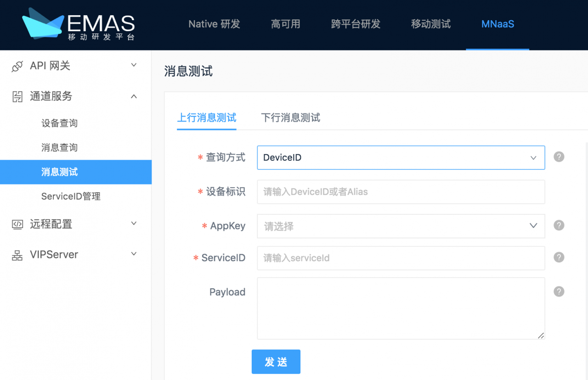Viewport: 588px width, 380px height.
Task: Click inside the Payload text area
Action: click(401, 308)
